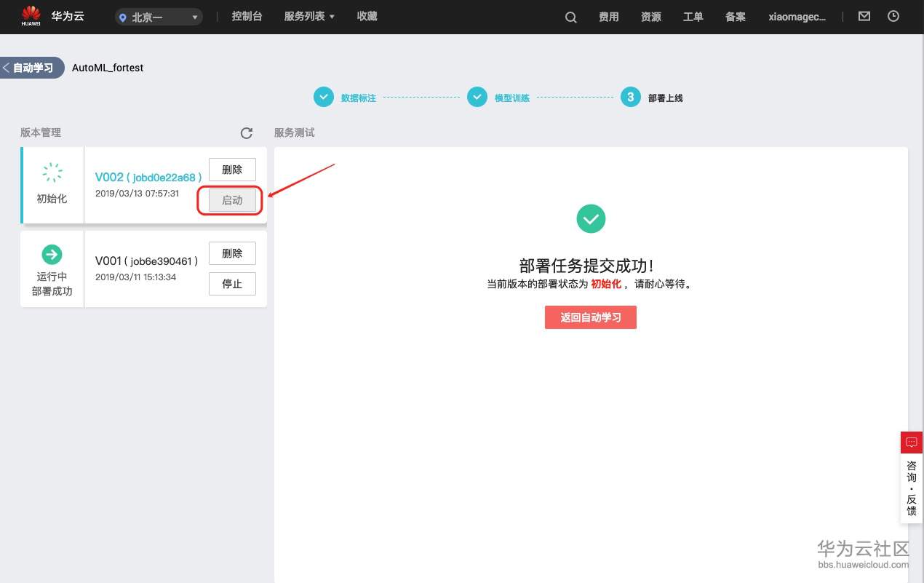Click the 服务测试 heading

tap(295, 132)
